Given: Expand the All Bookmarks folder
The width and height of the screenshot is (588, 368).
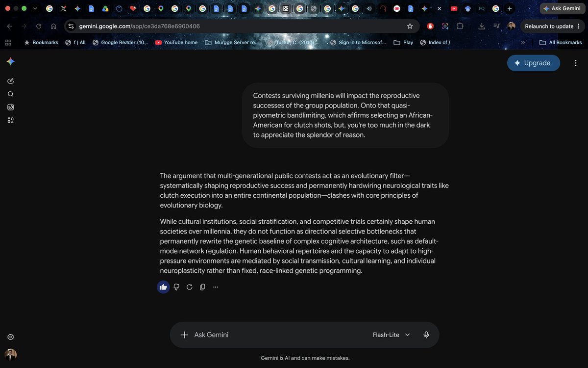Looking at the screenshot, I should [x=561, y=42].
